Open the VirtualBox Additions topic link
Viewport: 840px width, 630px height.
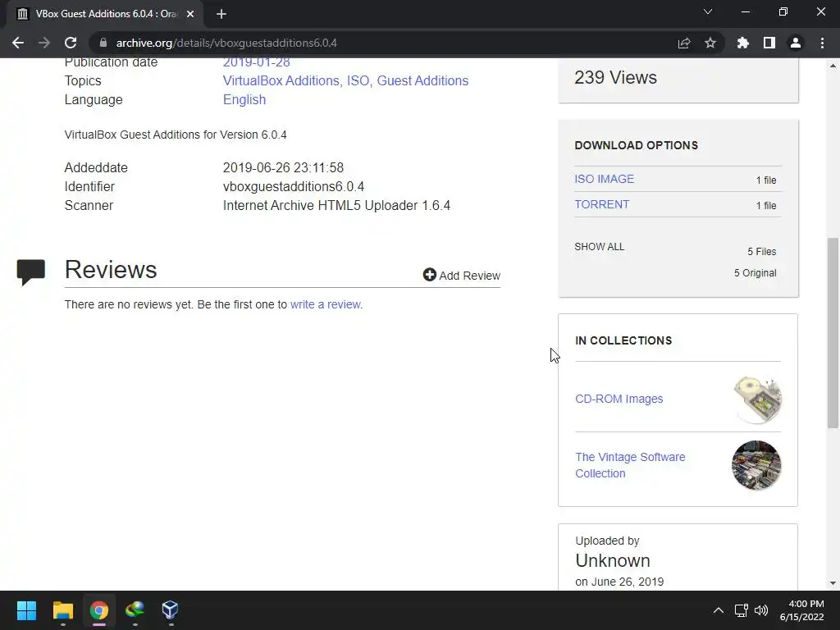tap(281, 80)
